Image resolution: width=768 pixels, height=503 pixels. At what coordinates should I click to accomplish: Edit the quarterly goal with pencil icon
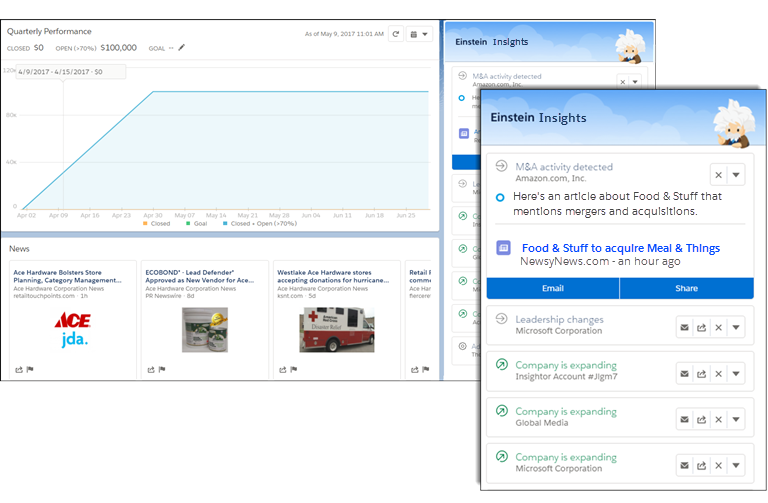pos(182,48)
